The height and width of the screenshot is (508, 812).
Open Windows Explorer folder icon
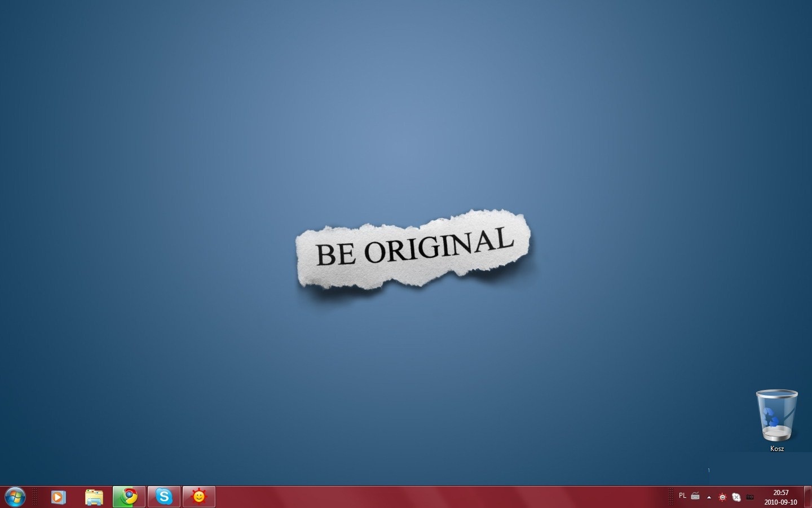pyautogui.click(x=94, y=497)
